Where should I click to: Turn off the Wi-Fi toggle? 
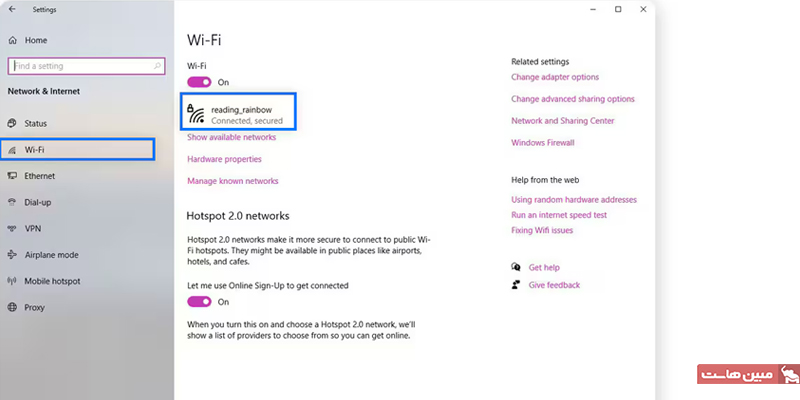(x=199, y=82)
